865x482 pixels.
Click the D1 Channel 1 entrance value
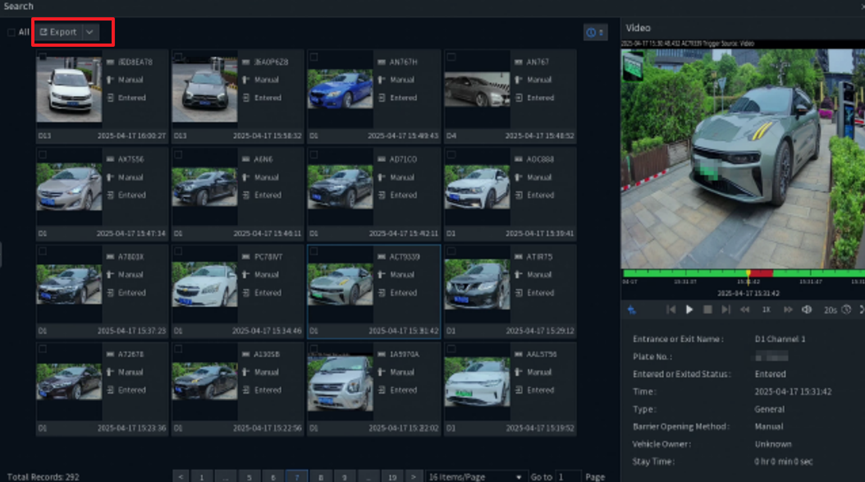click(x=780, y=339)
